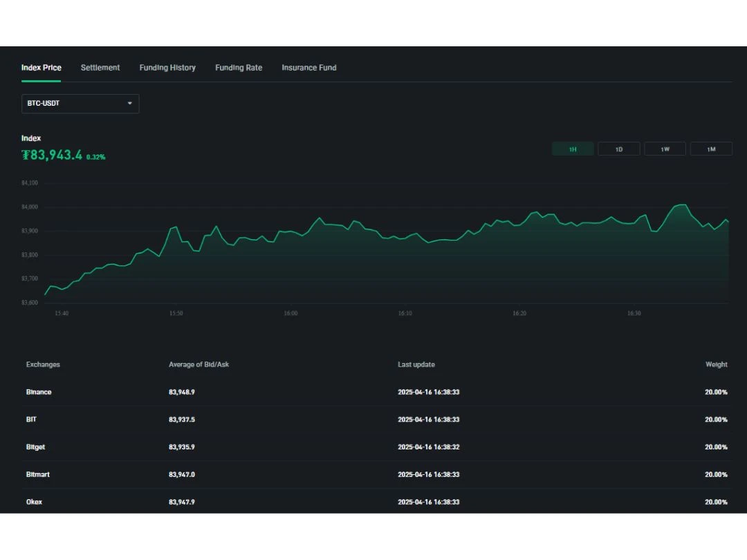Screen dimensions: 747x560
Task: Click the Weight column header
Action: (717, 364)
